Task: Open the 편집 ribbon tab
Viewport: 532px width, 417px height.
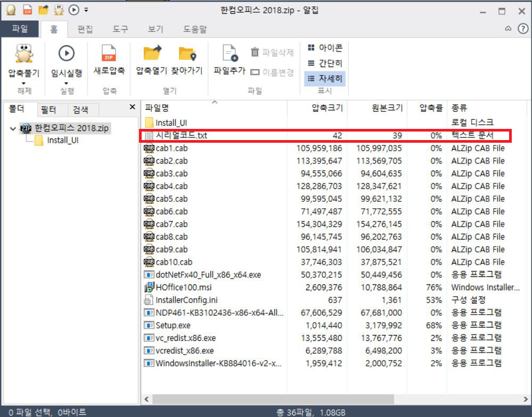Action: pyautogui.click(x=85, y=29)
